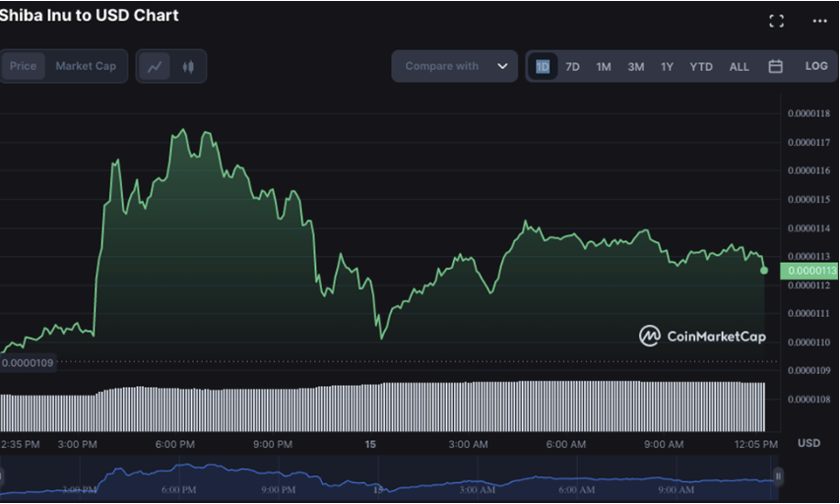
Task: Select the YTD time range
Action: (x=701, y=66)
